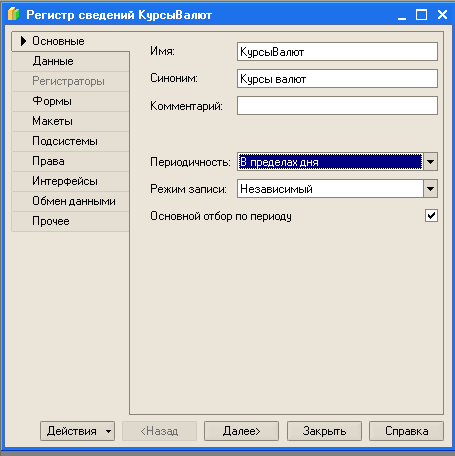This screenshot has height=456, width=455.
Task: Switch to the Основные tab
Action: pos(70,41)
